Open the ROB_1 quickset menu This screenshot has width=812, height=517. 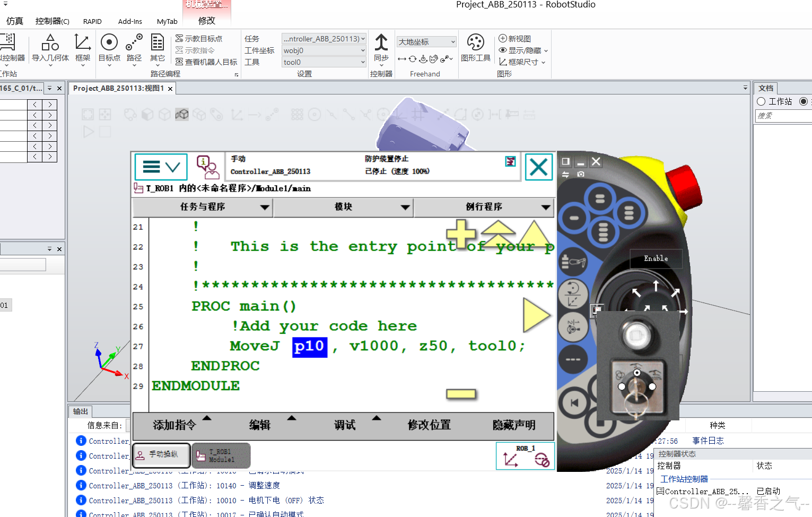pyautogui.click(x=526, y=456)
